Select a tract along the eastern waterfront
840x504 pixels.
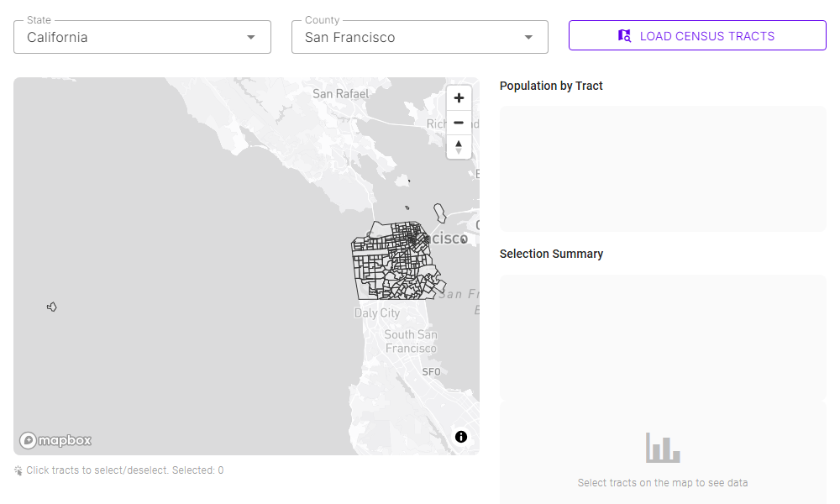click(433, 269)
